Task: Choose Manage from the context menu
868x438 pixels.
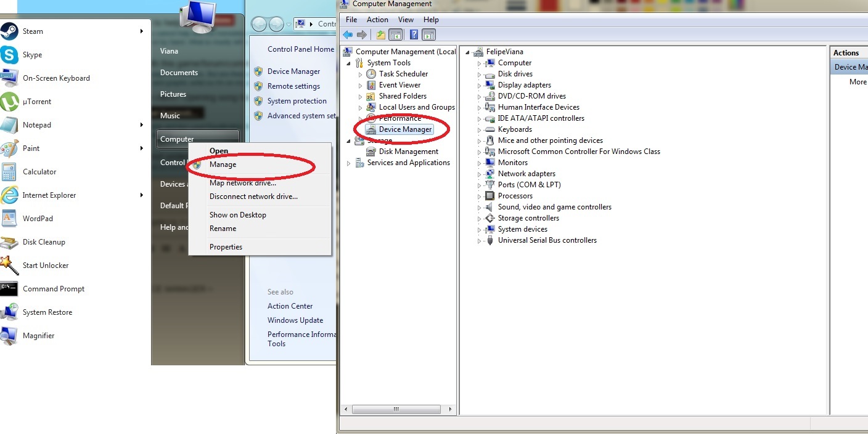Action: (223, 164)
